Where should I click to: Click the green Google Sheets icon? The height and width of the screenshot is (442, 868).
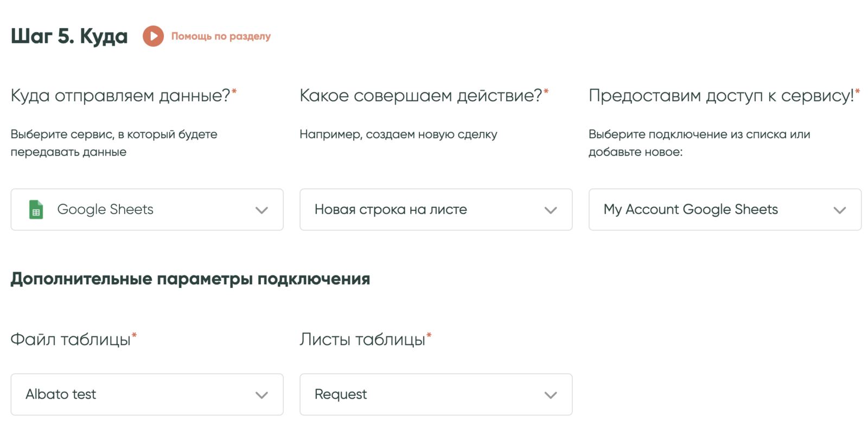coord(36,210)
